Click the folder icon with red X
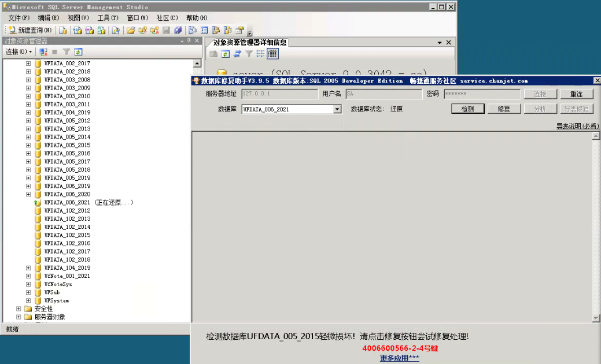601x364 pixels. pyautogui.click(x=154, y=30)
